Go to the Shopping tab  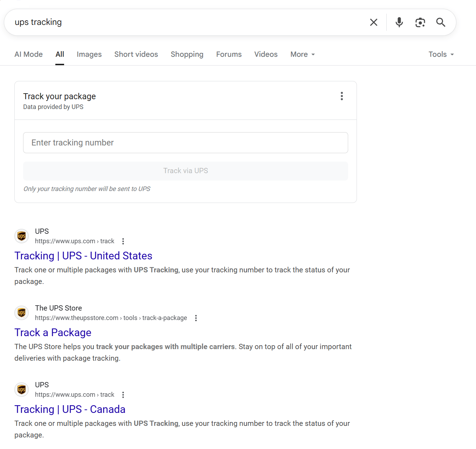point(187,54)
